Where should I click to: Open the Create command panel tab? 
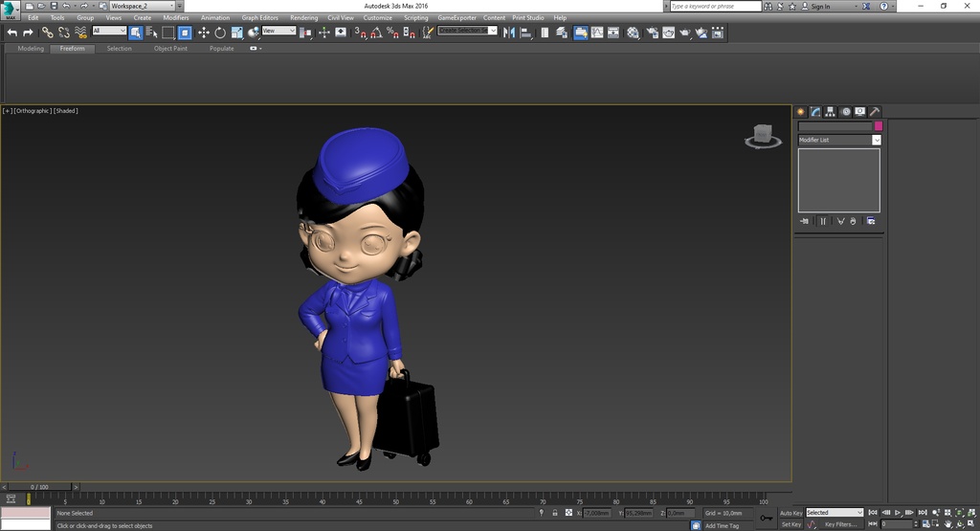(x=801, y=112)
